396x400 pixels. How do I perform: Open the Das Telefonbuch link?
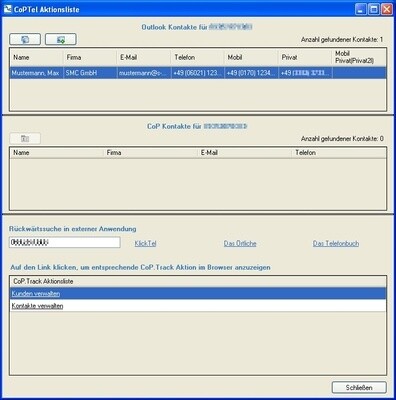(x=336, y=243)
